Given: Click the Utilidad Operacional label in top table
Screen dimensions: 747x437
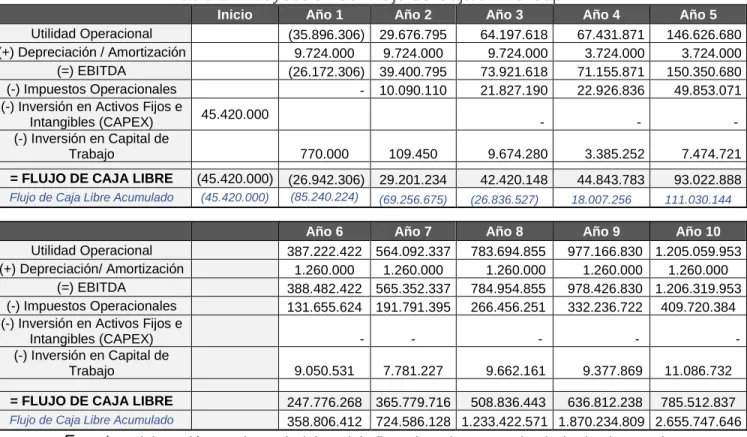Looking at the screenshot, I should click(92, 34).
